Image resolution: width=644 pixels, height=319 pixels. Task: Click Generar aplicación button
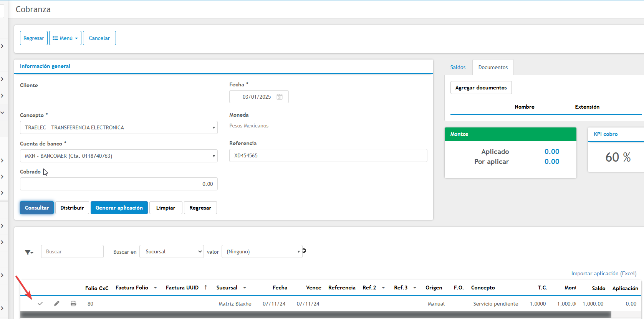pos(119,208)
